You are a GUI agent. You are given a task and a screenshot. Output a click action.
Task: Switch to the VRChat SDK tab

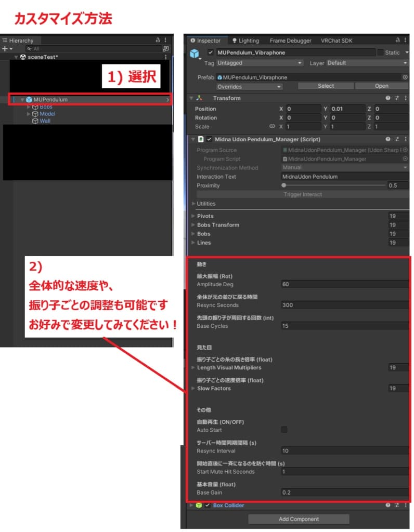coord(337,41)
